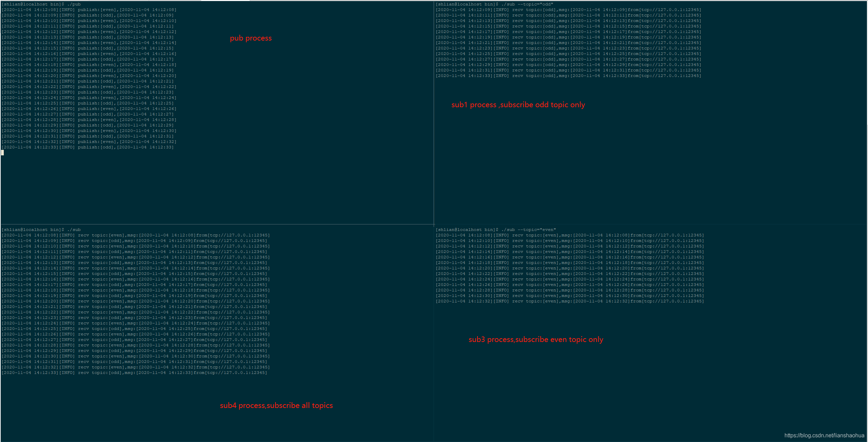Click last pub log line at 14:12:33

(x=88, y=147)
